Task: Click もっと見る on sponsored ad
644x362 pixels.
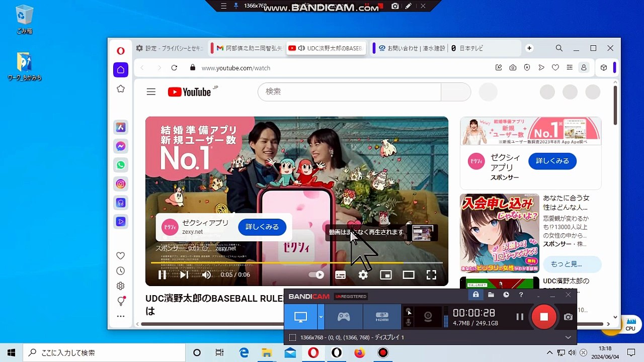Action: (x=567, y=264)
